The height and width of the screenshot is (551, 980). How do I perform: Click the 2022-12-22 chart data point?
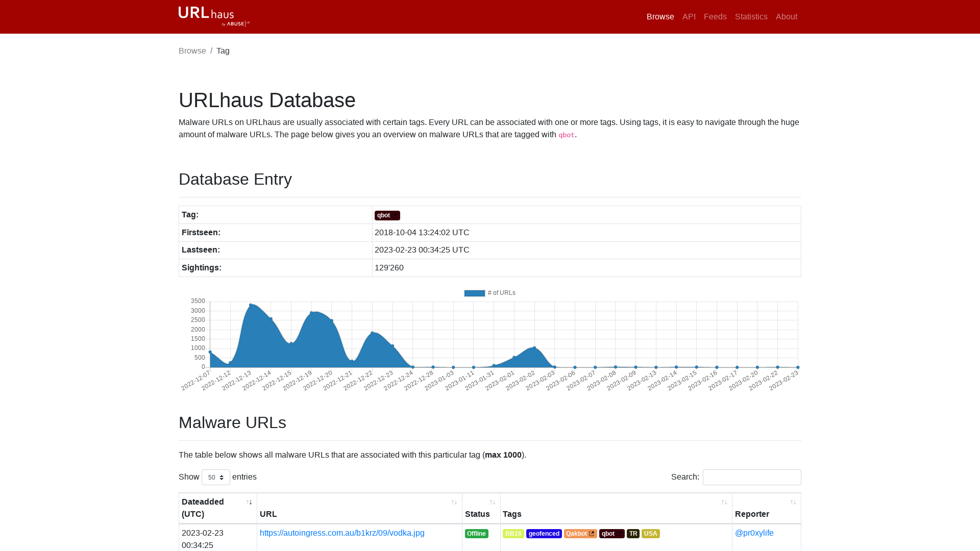372,333
